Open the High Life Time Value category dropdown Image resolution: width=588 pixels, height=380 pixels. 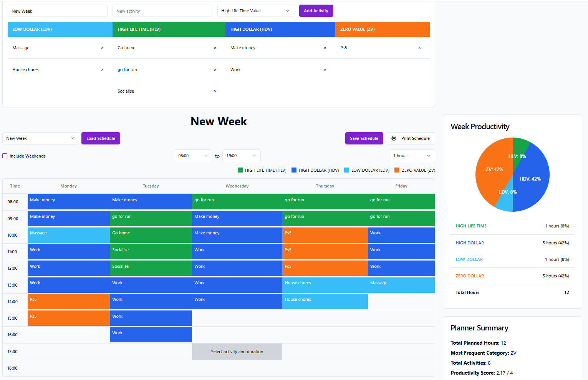[255, 11]
